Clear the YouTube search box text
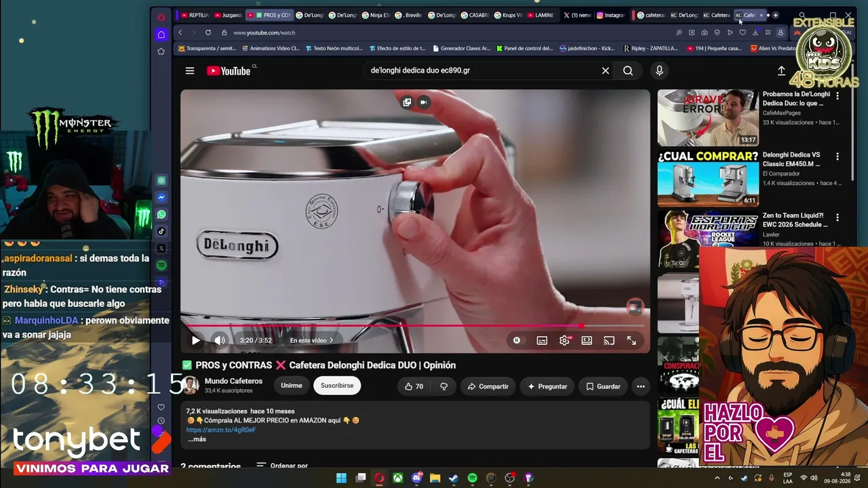 coord(606,70)
